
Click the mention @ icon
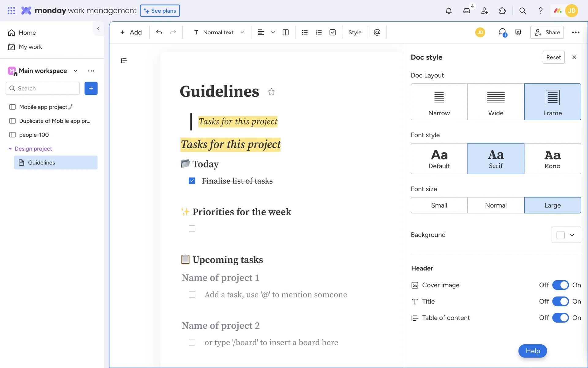377,32
